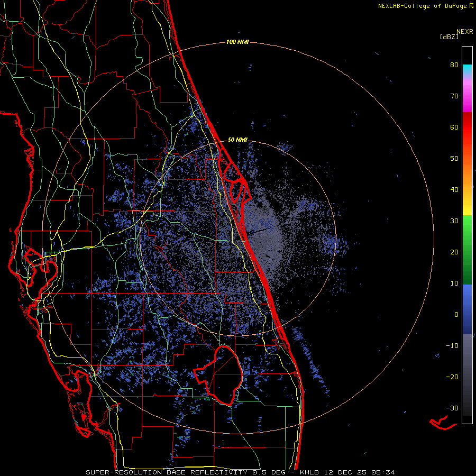Image resolution: width=476 pixels, height=476 pixels.
Task: Click the 60 dBZ scale value
Action: tap(454, 127)
